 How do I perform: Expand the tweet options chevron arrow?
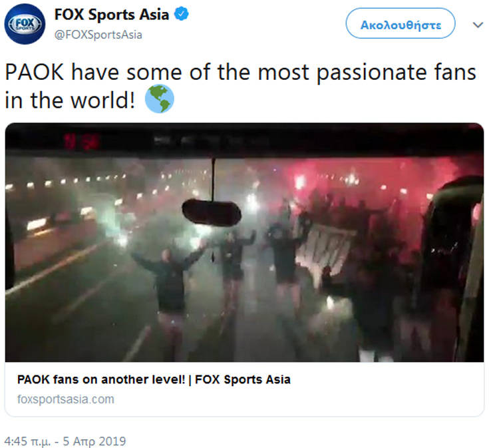pyautogui.click(x=478, y=25)
